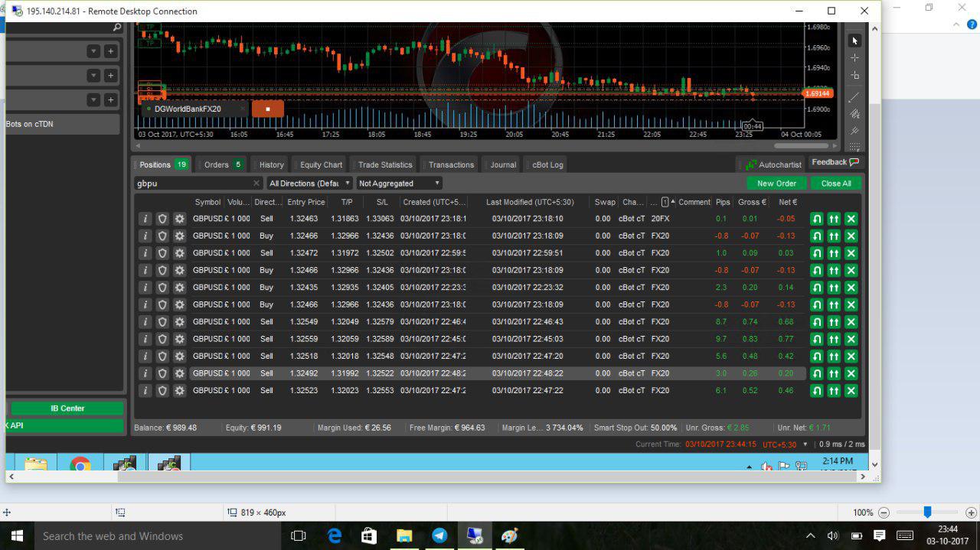
Task: Open info for the Sell 1.32492 position
Action: click(145, 373)
